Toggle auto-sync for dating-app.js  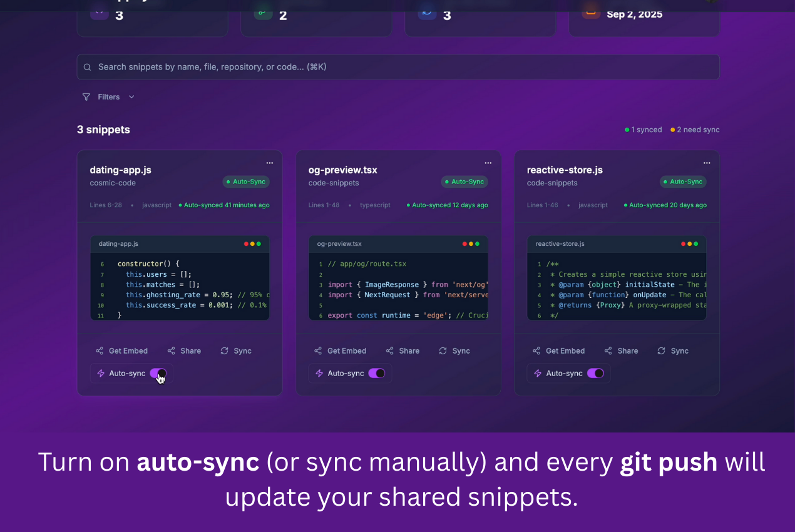point(158,374)
